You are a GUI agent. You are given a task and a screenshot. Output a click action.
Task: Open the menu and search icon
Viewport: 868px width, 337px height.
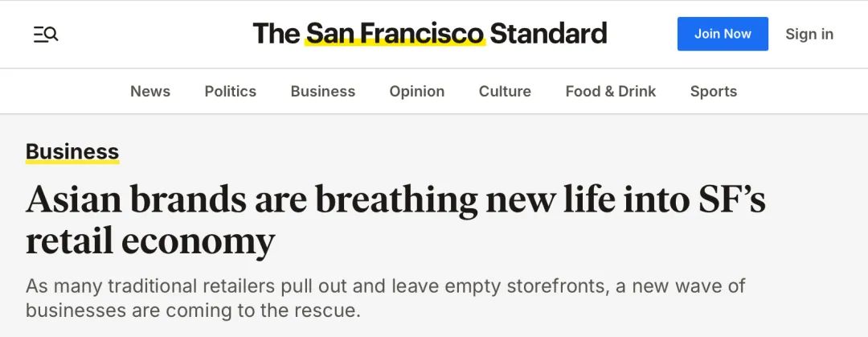point(45,35)
